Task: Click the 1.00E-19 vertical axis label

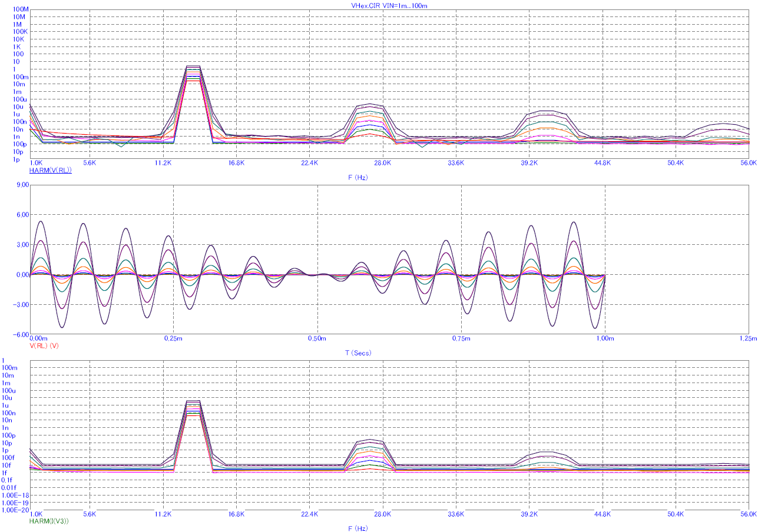Action: click(x=15, y=503)
